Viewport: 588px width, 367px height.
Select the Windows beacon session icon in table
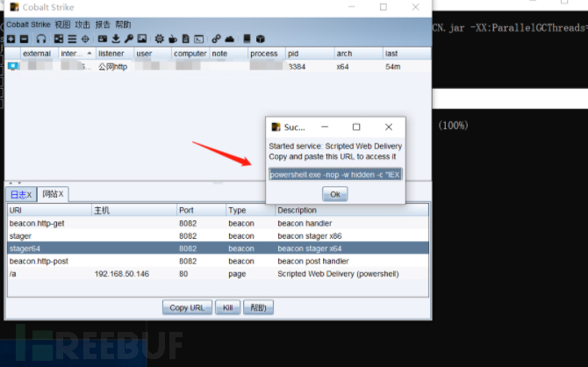[13, 67]
